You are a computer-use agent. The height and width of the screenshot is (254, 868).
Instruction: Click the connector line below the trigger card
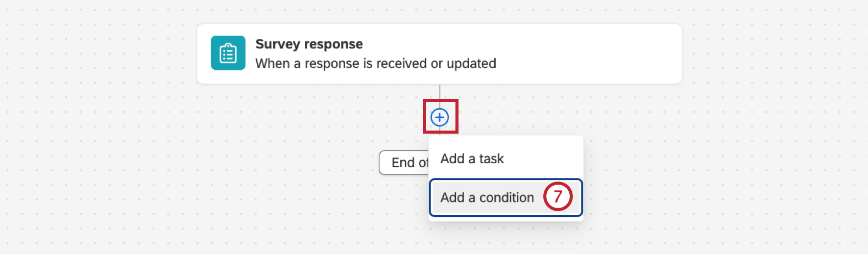(x=440, y=92)
